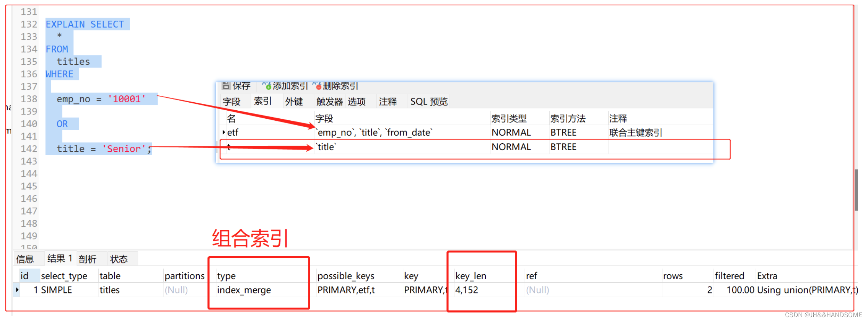Open the 剖析 tab

click(x=88, y=259)
